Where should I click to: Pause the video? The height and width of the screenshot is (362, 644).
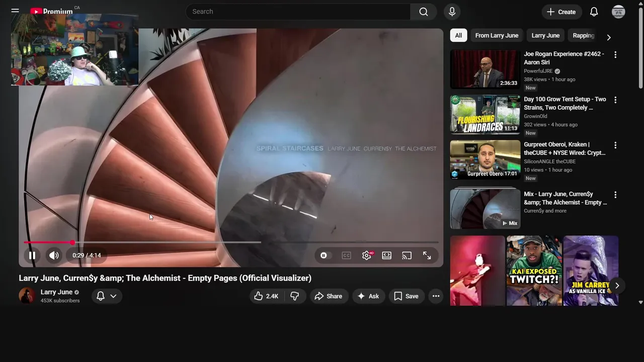point(32,255)
